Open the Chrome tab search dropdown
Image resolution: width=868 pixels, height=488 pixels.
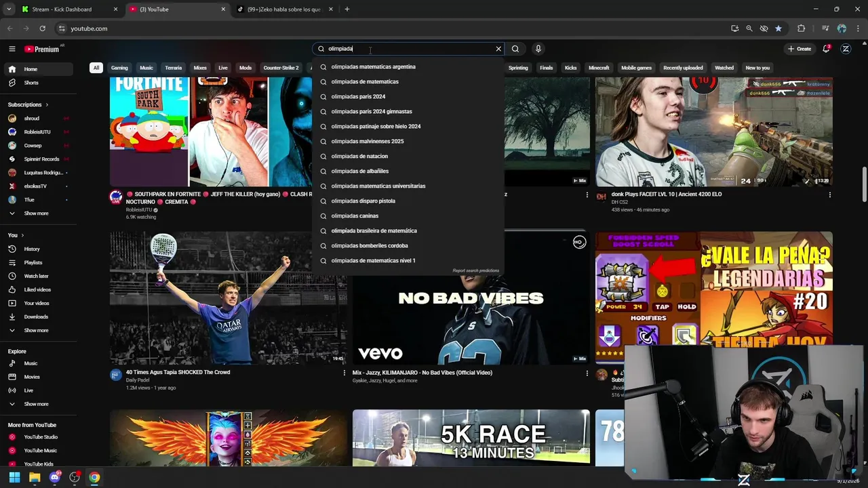pos(9,9)
